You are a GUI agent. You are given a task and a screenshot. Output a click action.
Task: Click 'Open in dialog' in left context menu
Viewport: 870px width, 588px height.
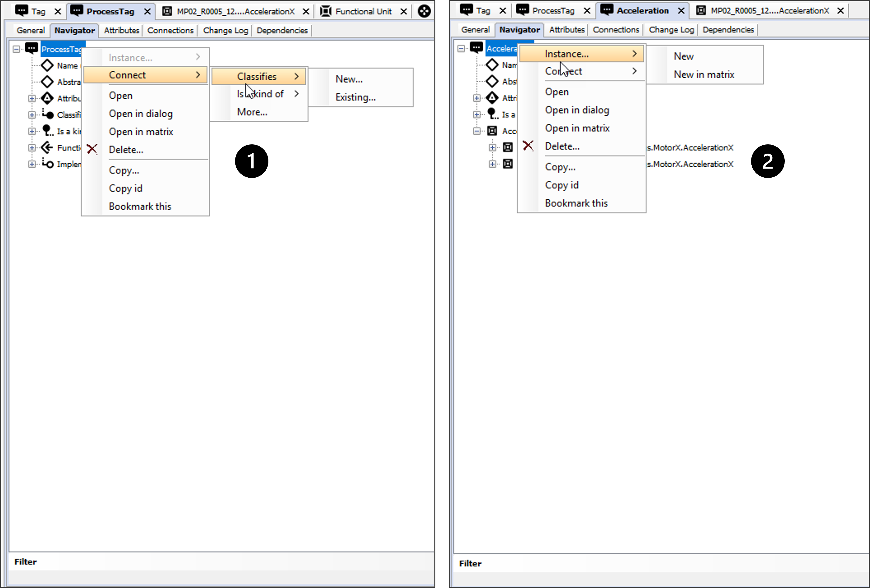(x=141, y=113)
